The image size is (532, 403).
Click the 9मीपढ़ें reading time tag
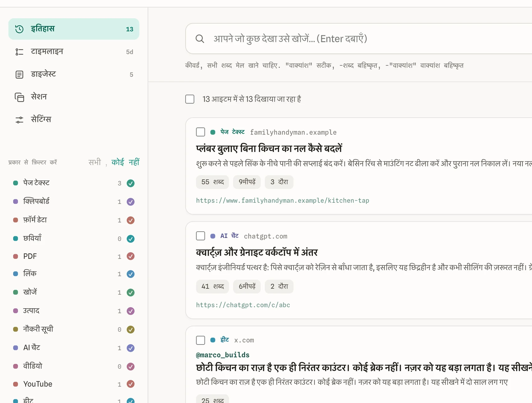coord(247,182)
